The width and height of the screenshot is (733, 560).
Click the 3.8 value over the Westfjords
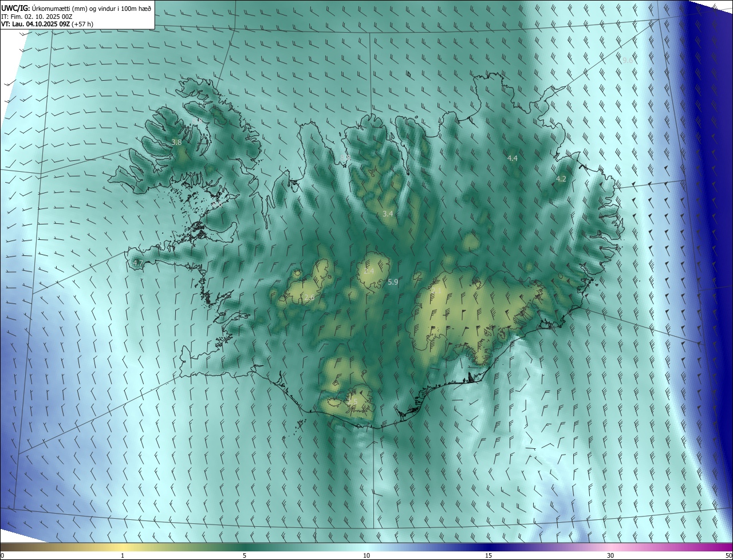click(x=176, y=143)
